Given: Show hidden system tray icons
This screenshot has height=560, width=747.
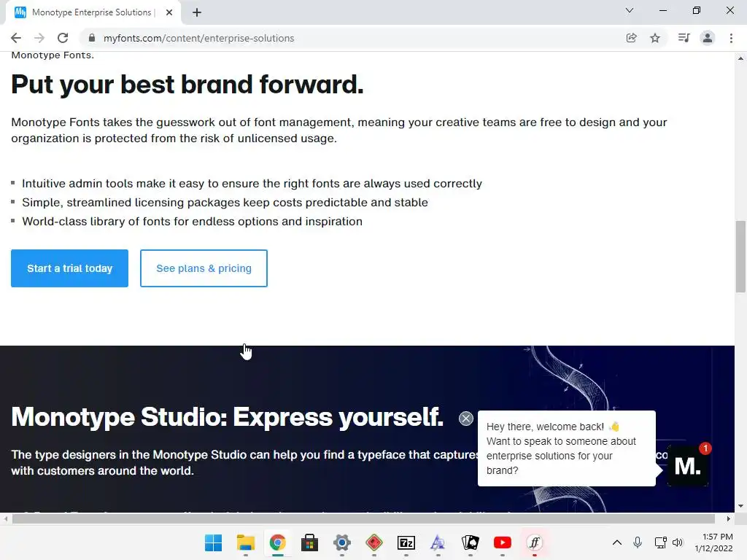Looking at the screenshot, I should coord(617,542).
